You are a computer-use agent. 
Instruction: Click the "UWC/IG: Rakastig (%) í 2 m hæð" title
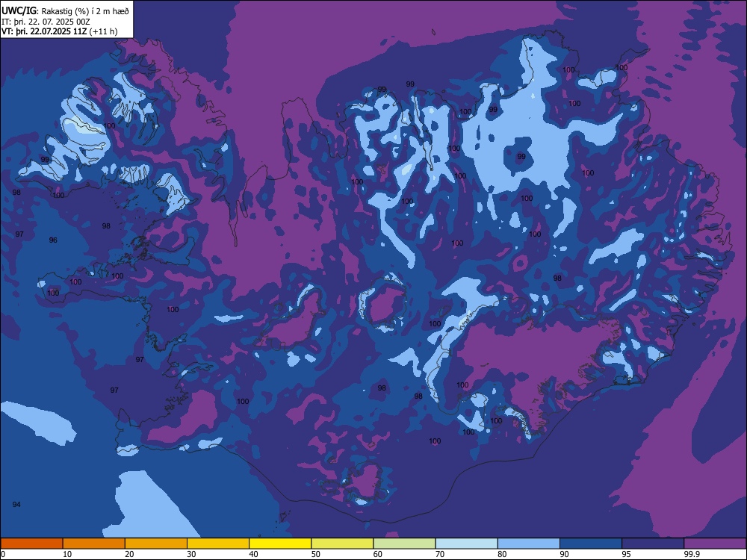(x=65, y=10)
